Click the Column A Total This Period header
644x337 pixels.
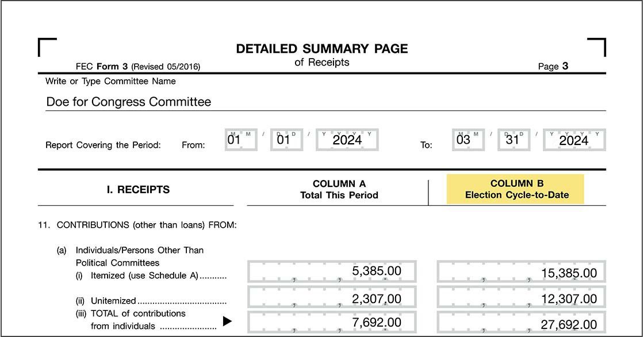[339, 189]
